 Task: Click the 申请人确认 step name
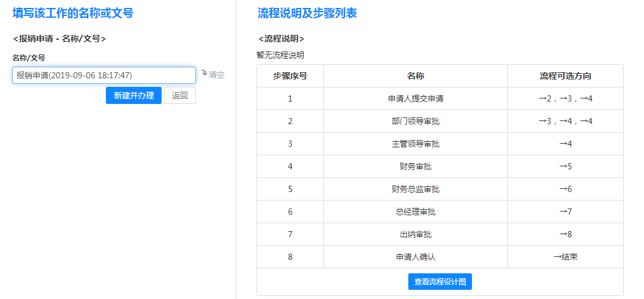[x=416, y=257]
